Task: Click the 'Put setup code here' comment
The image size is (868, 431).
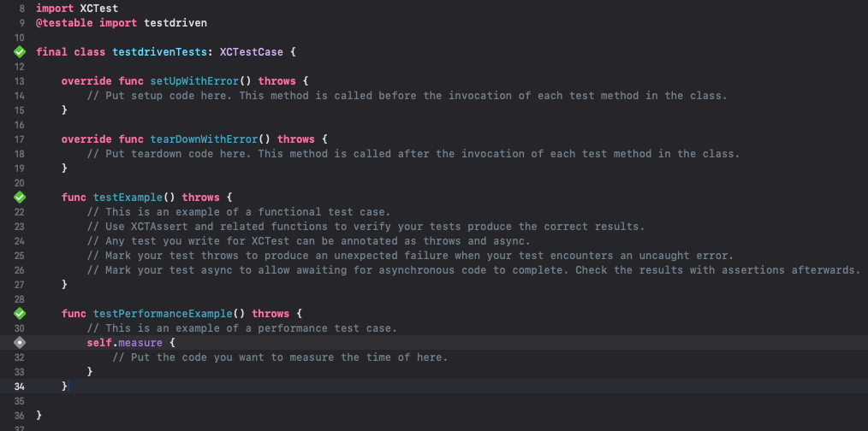Action: [x=407, y=96]
